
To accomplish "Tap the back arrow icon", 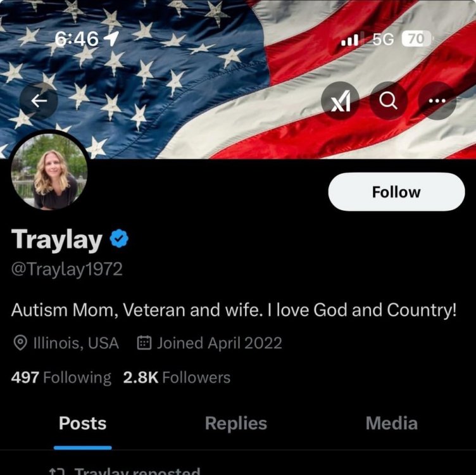I will click(x=39, y=101).
